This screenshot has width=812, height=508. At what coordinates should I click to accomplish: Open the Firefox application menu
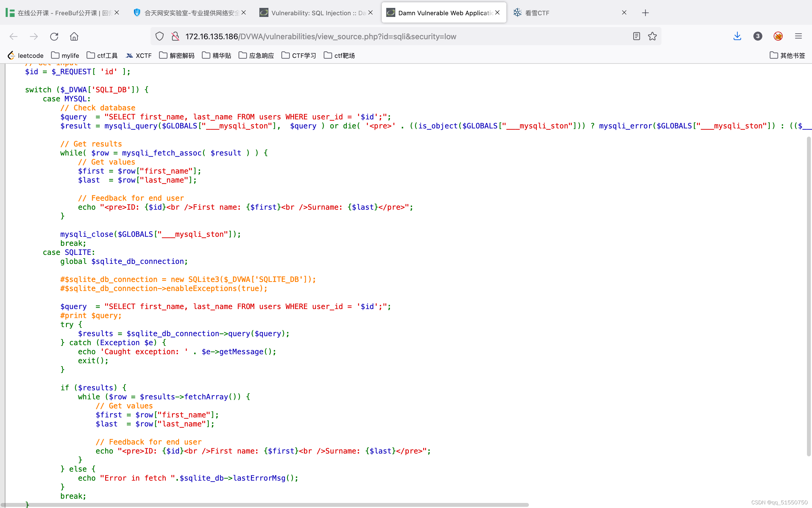[798, 36]
